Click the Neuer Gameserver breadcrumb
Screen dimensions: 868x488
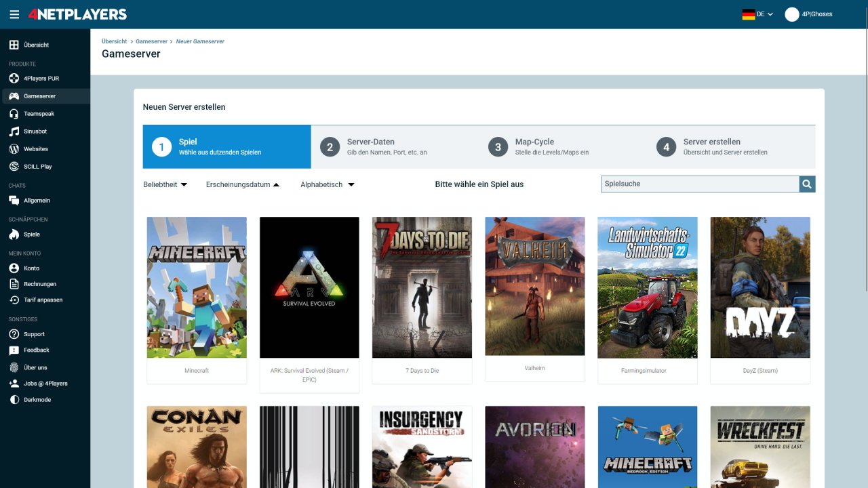pos(200,41)
